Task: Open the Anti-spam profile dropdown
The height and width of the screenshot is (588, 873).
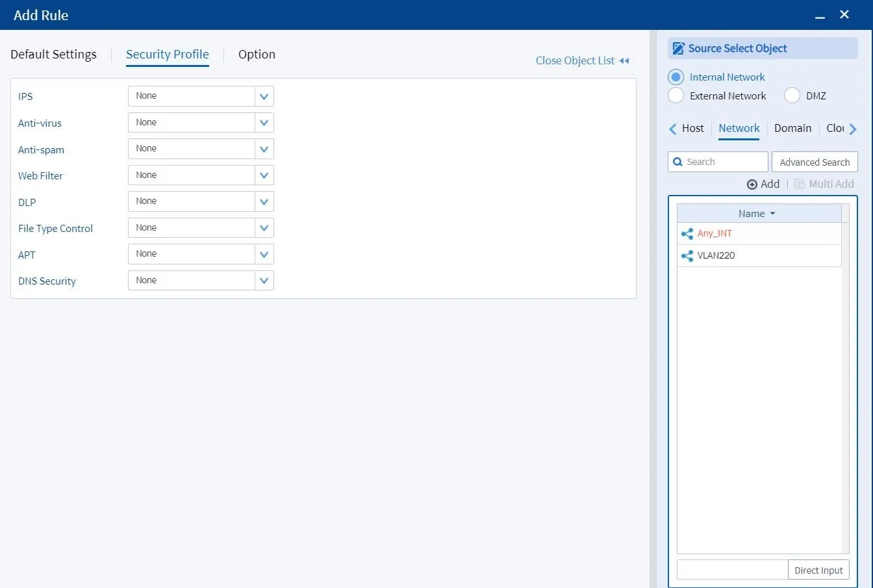Action: [x=264, y=149]
